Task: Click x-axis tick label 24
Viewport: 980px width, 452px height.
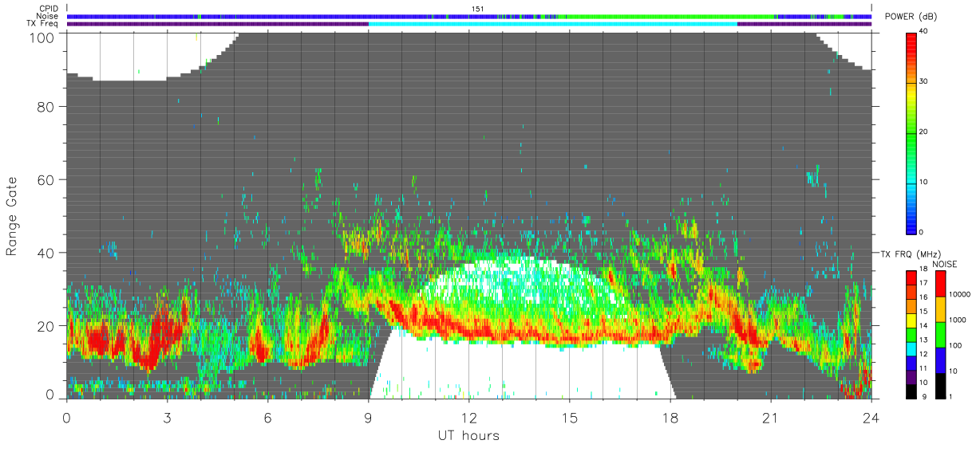Action: [x=871, y=418]
